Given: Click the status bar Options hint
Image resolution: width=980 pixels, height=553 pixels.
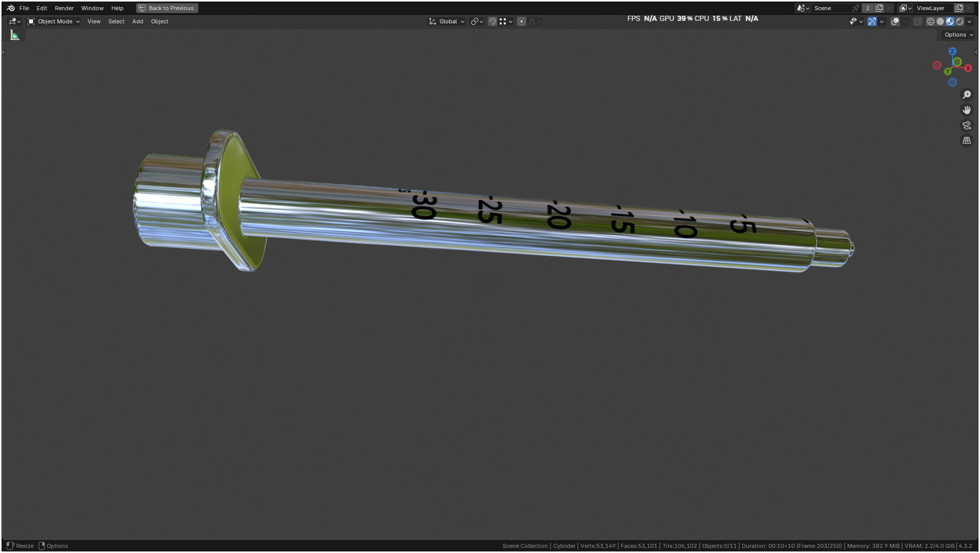Looking at the screenshot, I should click(53, 546).
